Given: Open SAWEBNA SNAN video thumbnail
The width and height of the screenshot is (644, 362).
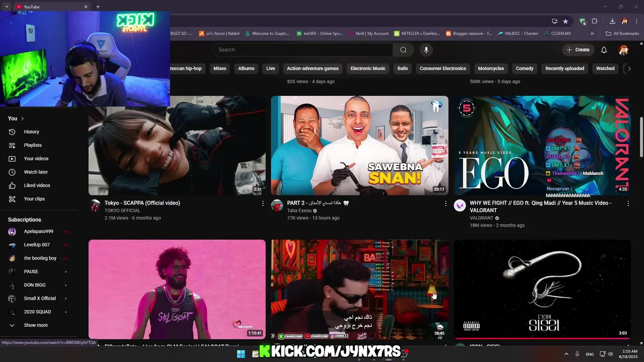Looking at the screenshot, I should point(360,146).
